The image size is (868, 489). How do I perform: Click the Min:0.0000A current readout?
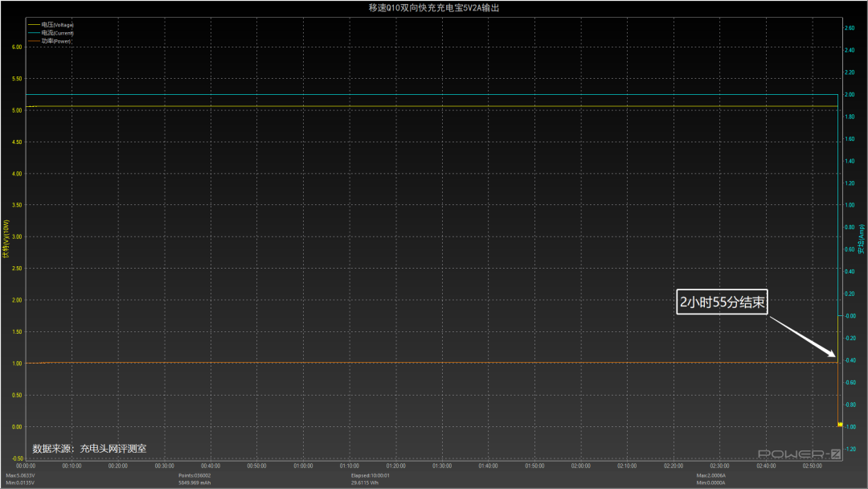(710, 483)
